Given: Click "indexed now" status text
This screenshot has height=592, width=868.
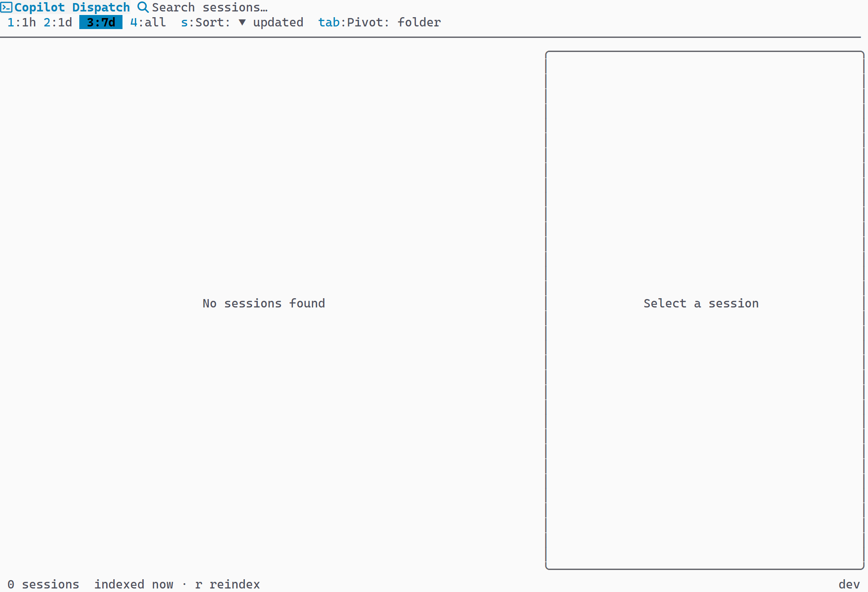Looking at the screenshot, I should pos(134,584).
